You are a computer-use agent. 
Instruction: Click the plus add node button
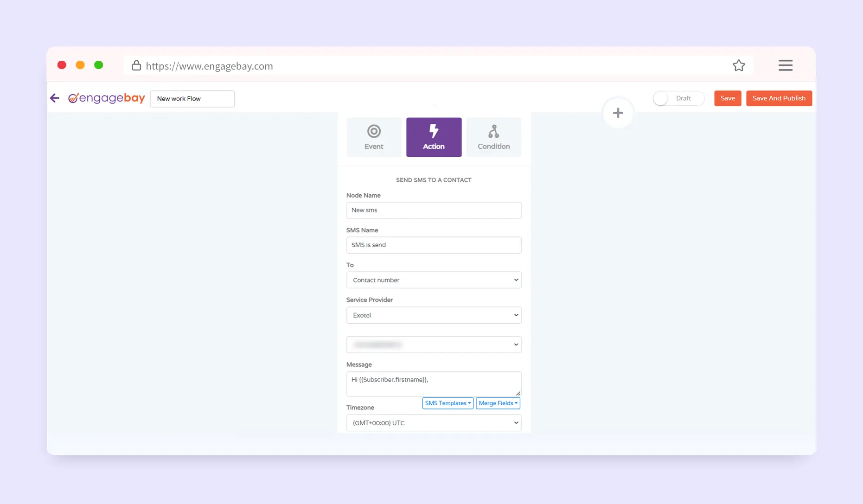coord(617,113)
